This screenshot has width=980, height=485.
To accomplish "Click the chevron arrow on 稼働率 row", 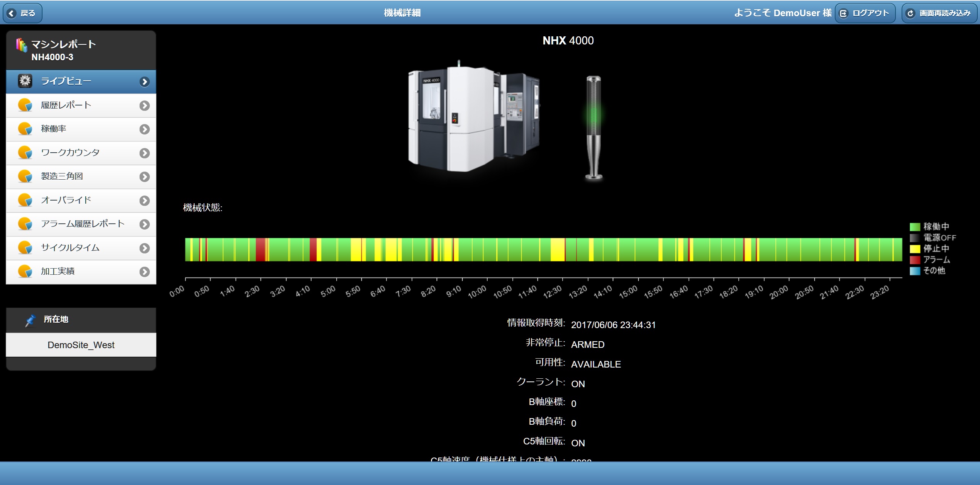I will (145, 129).
